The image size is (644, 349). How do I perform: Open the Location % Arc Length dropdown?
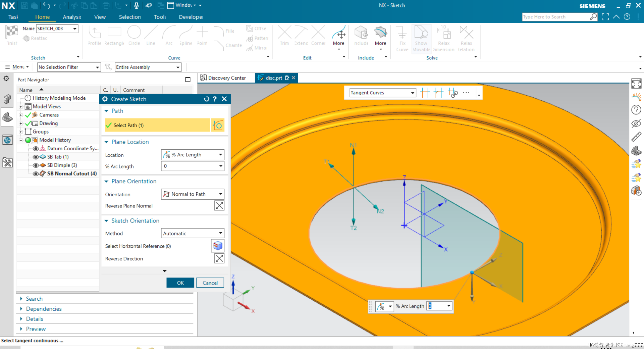click(x=193, y=155)
